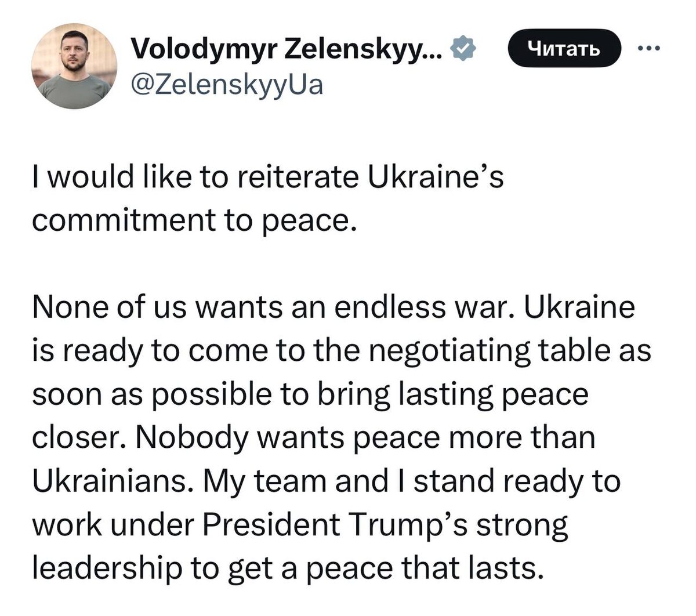
Task: Click the last line 'leadership to get a peace that lasts'
Action: (x=287, y=569)
